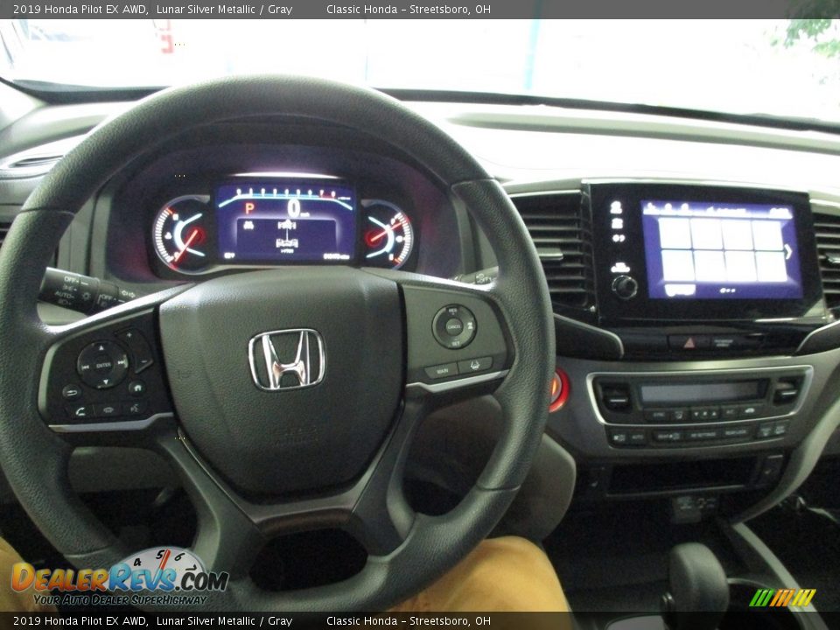This screenshot has height=630, width=840.
Task: Hit the next track steering wheel button
Action: point(122,362)
